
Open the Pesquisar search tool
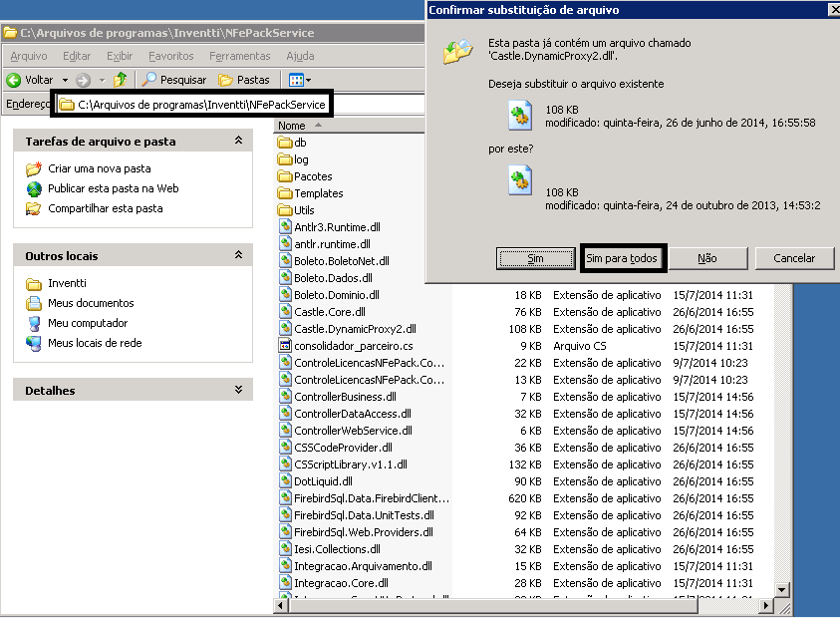coord(173,80)
